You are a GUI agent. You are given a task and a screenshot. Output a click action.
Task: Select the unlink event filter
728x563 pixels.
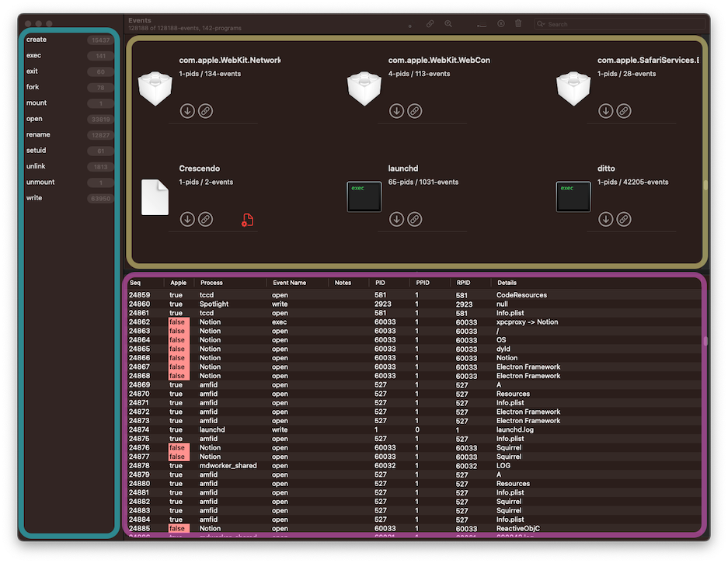[68, 166]
